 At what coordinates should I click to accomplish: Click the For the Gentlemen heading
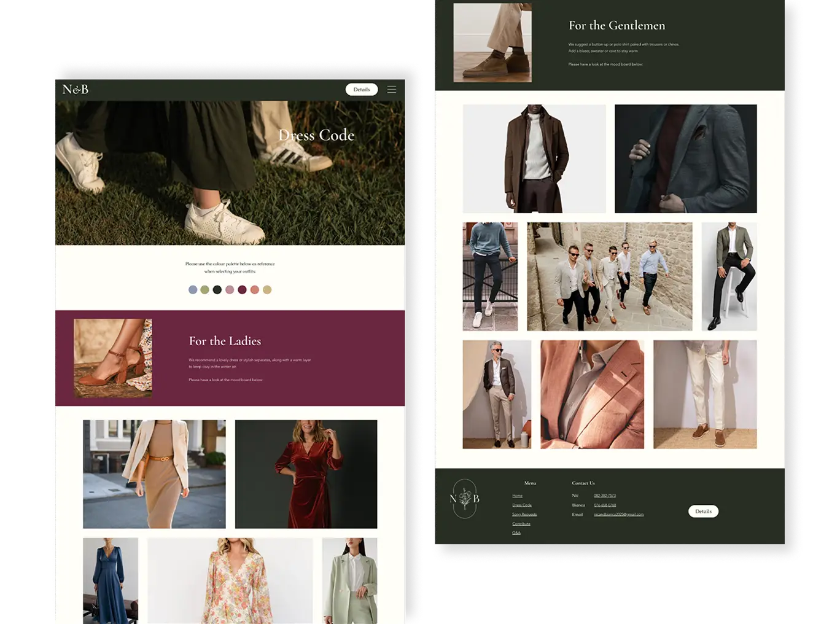coord(616,25)
